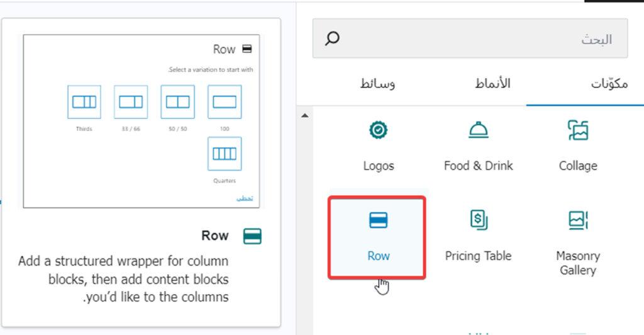Image resolution: width=644 pixels, height=335 pixels.
Task: Insert the Logos block
Action: click(x=379, y=145)
